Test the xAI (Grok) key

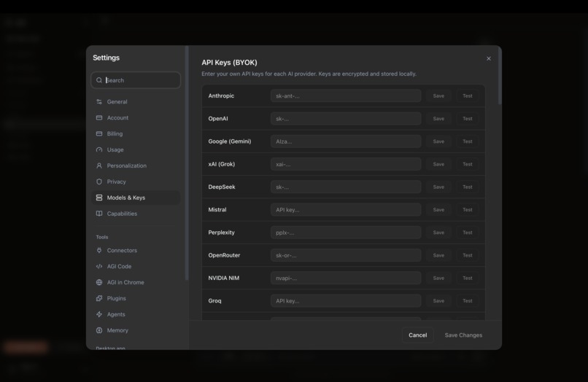(x=467, y=164)
